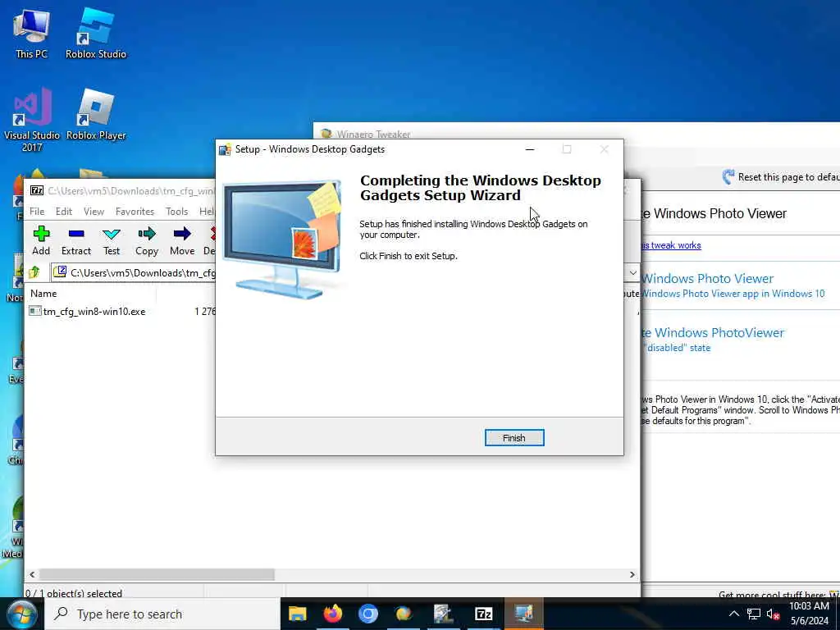This screenshot has width=840, height=630.
Task: Open network status tray icon
Action: [x=754, y=614]
